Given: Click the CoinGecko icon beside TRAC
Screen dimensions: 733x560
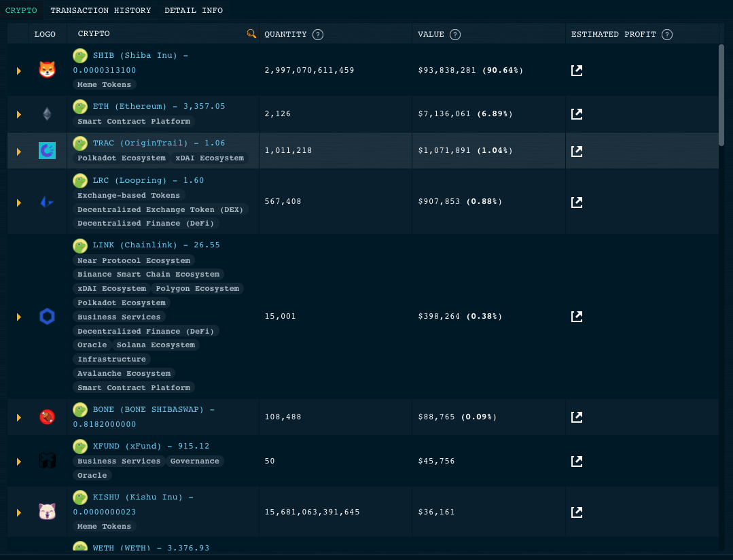Looking at the screenshot, I should click(80, 143).
